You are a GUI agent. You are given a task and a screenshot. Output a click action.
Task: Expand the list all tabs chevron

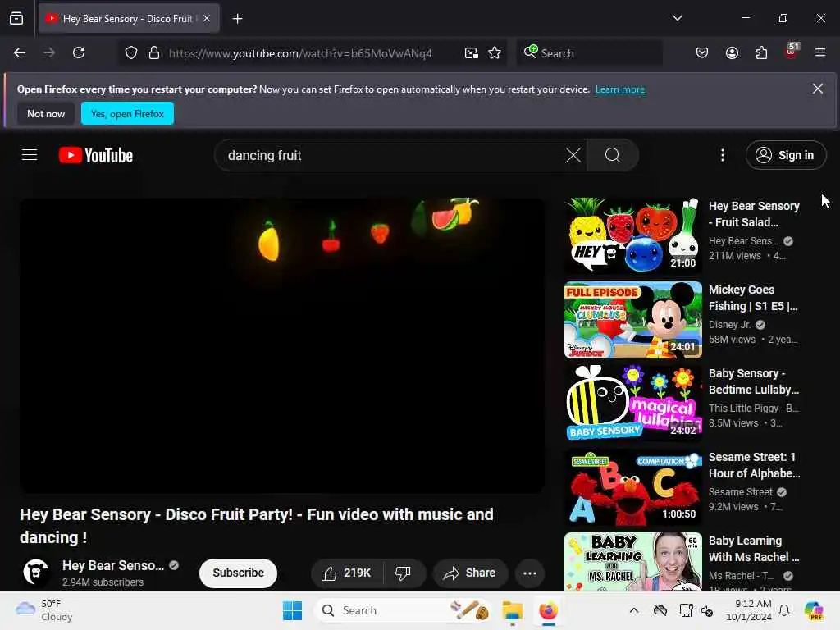[x=677, y=18]
